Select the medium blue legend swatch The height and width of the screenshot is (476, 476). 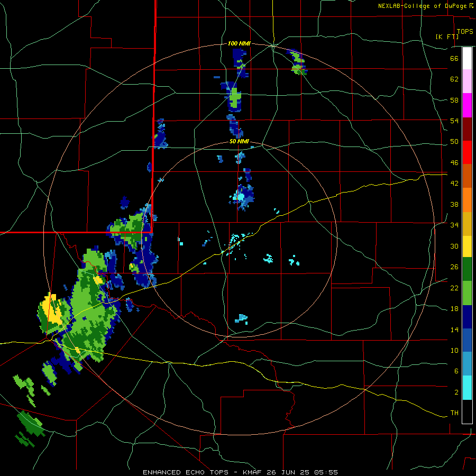467,340
